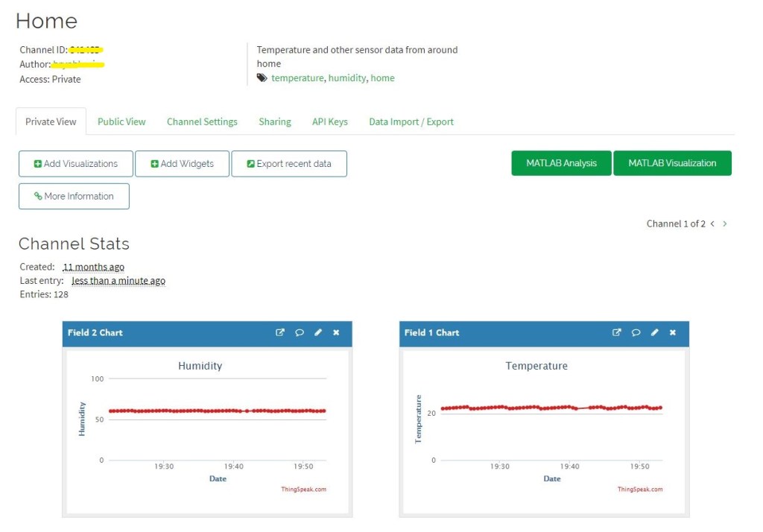Image resolution: width=763 pixels, height=532 pixels.
Task: Click the comment icon on Field 2 Chart
Action: pyautogui.click(x=300, y=333)
